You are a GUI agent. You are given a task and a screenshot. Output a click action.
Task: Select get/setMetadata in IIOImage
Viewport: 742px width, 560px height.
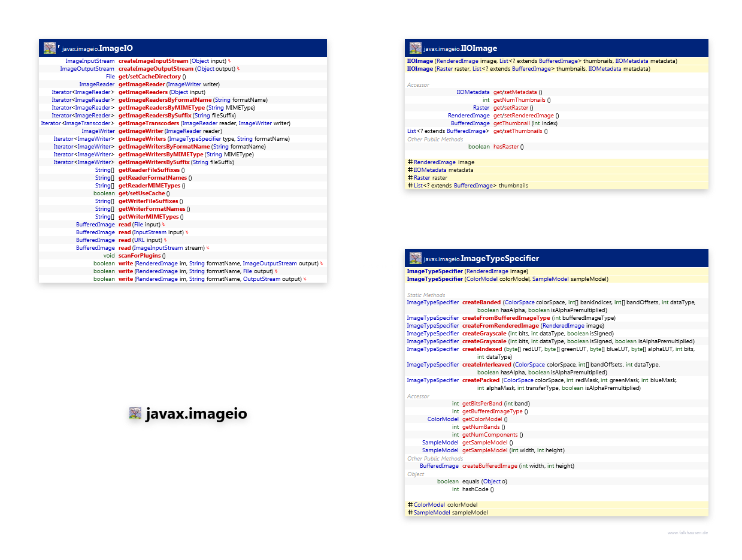pos(515,92)
